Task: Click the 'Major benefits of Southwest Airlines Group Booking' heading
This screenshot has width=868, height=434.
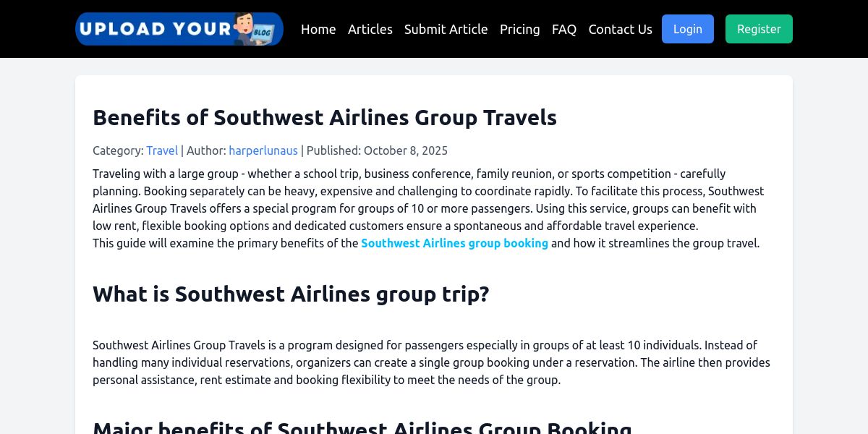Action: point(362,427)
